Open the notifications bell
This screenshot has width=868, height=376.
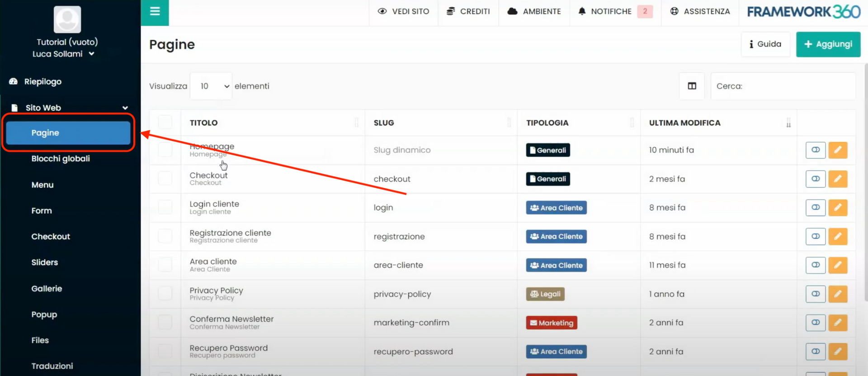[582, 11]
